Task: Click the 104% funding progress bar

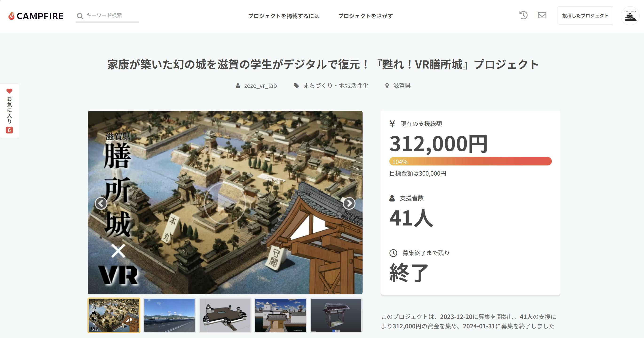Action: pyautogui.click(x=470, y=161)
